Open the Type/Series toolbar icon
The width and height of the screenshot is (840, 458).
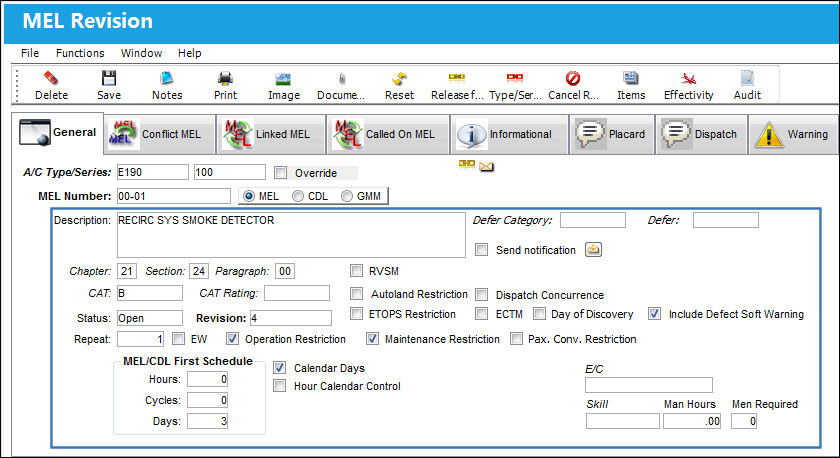pos(515,78)
